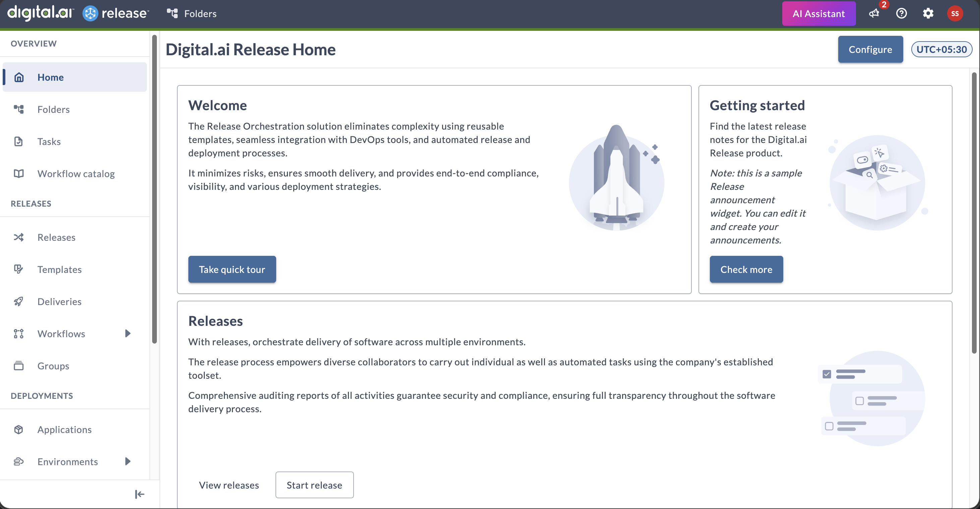Viewport: 980px width, 509px height.
Task: Expand the Workflows submenu arrow
Action: tap(128, 334)
